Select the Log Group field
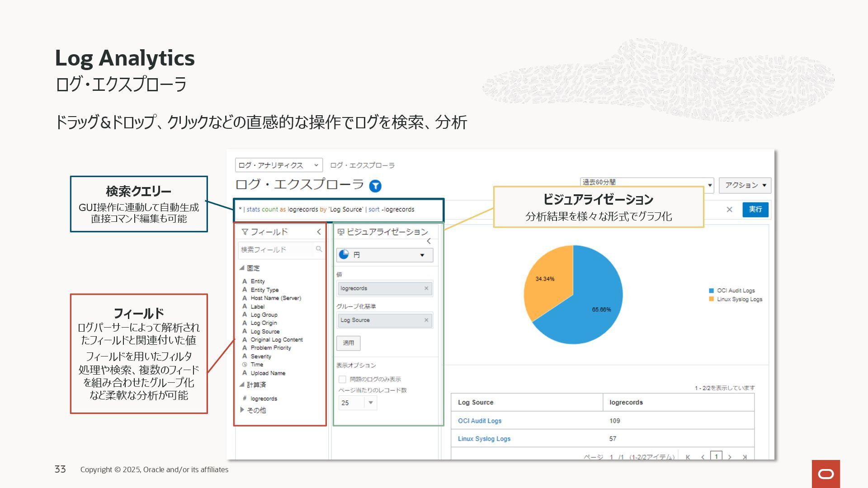Viewport: 868px width, 488px height. 264,314
